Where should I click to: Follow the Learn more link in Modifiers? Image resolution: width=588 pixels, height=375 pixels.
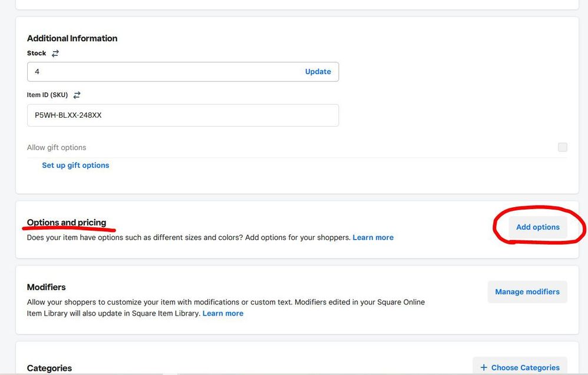[x=223, y=314]
